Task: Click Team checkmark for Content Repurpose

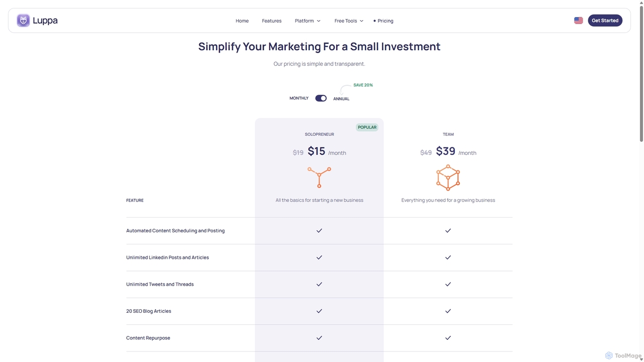Action: [x=448, y=338]
